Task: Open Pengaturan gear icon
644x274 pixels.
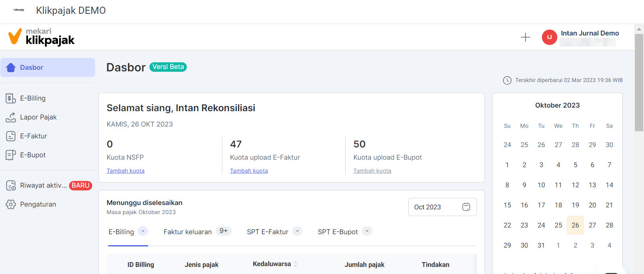Action: (11, 204)
